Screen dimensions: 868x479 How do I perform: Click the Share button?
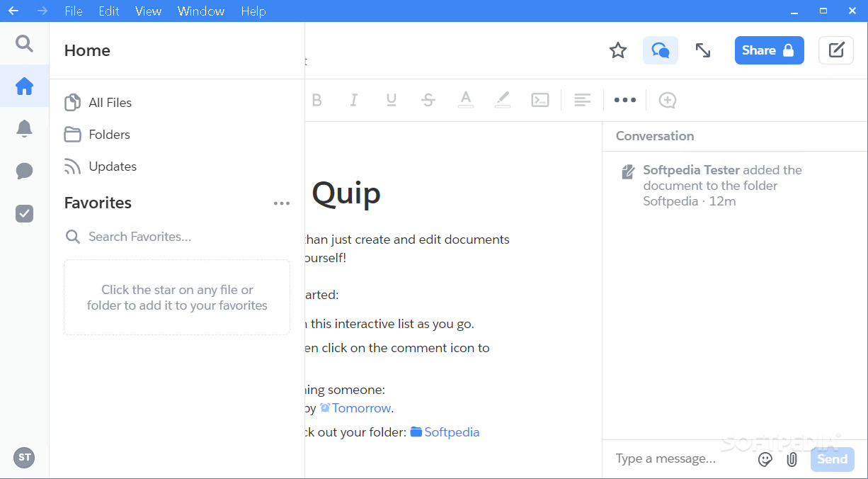(x=769, y=50)
